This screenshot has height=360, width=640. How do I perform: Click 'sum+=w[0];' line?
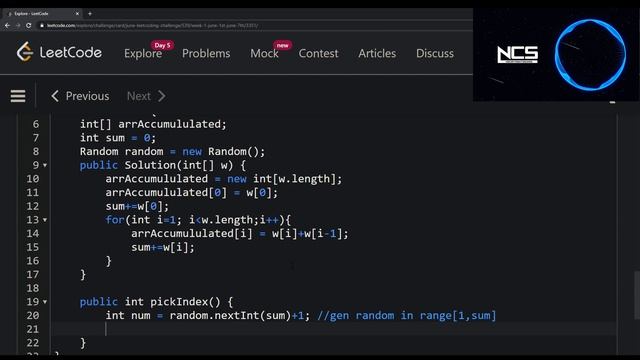click(137, 206)
